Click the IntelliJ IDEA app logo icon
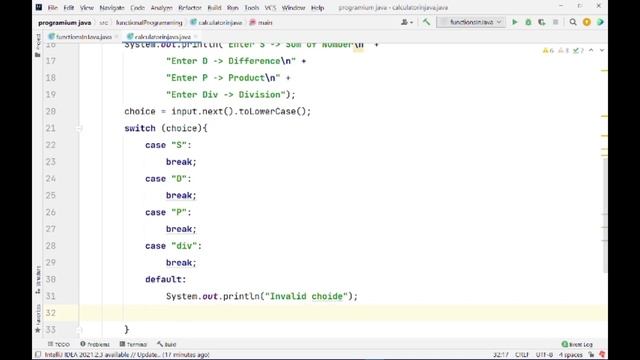 pos(39,7)
